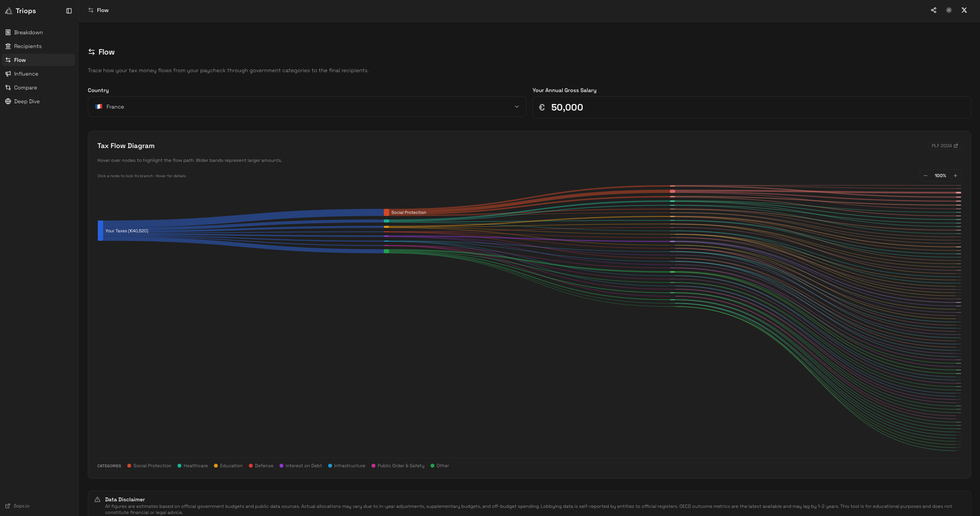The image size is (980, 516).
Task: Click the Influence megaphone icon
Action: click(x=8, y=74)
